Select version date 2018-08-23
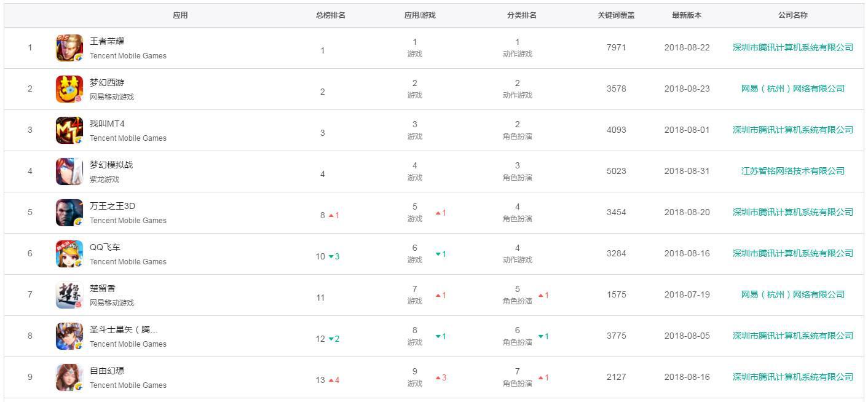868x402 pixels. (687, 89)
